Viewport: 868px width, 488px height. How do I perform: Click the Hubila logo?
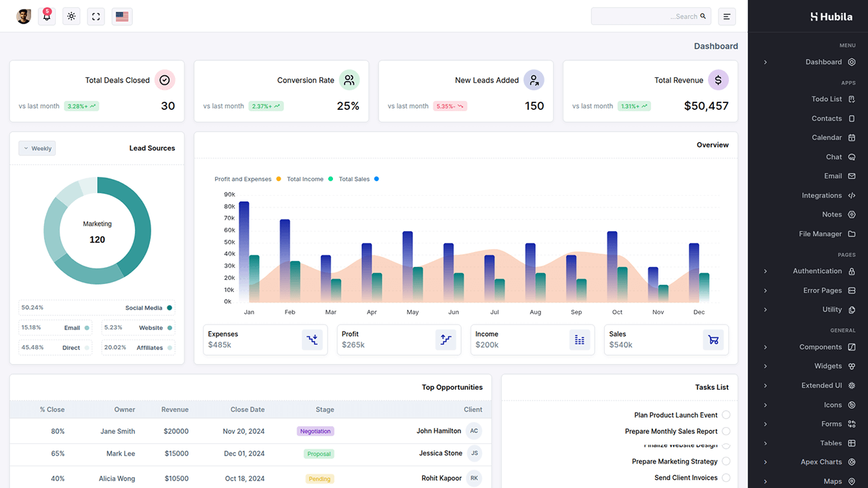(831, 16)
